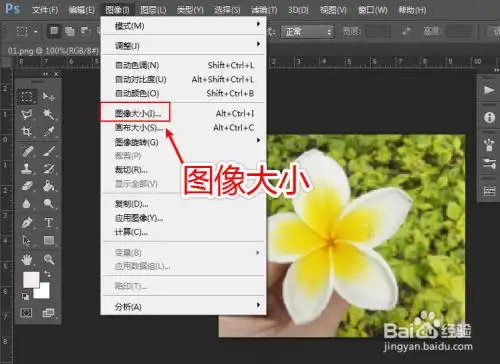Viewport: 500px width, 364px height.
Task: Open the 窗口(W) menu
Action: pyautogui.click(x=373, y=10)
